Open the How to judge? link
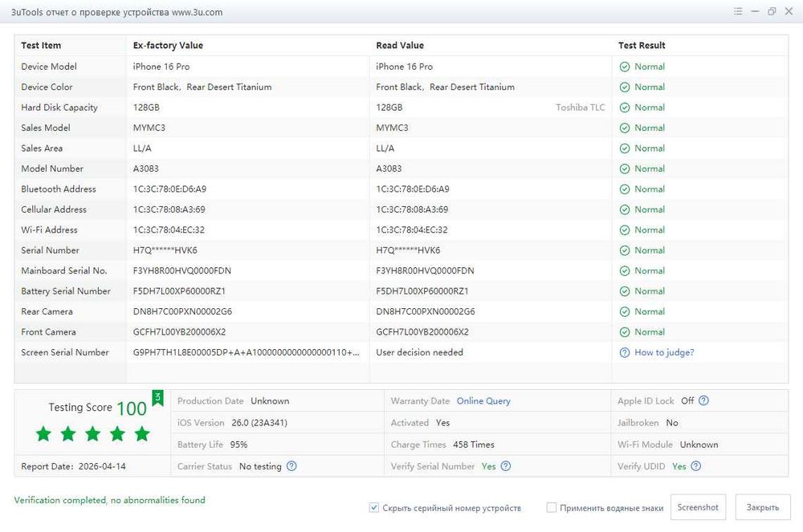The height and width of the screenshot is (532, 803). tap(664, 352)
